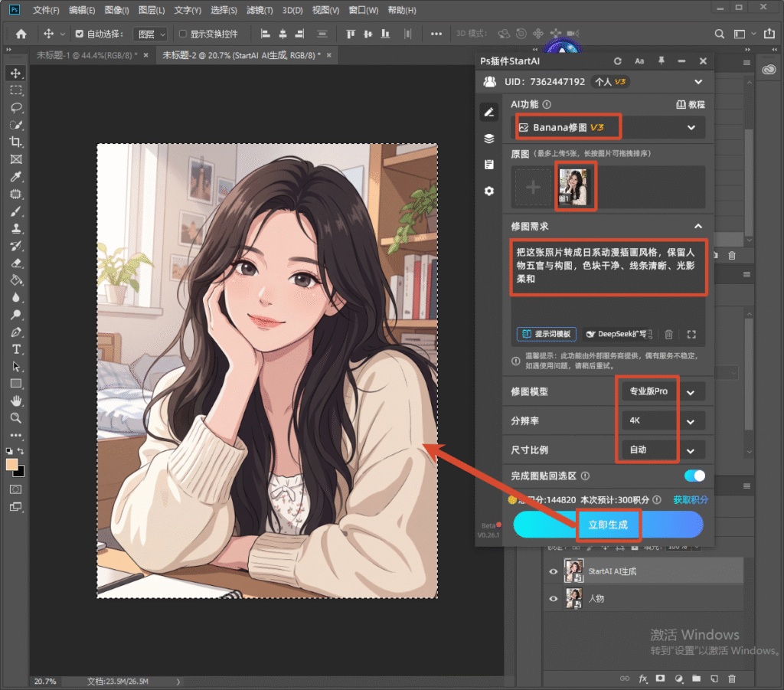Screen dimensions: 784x690
Task: Swap foreground and background colors
Action: click(x=21, y=451)
